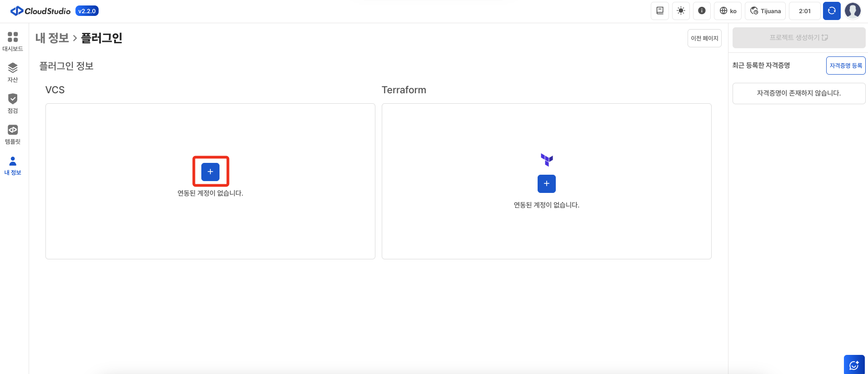Open the 템플릿 code icon

(x=13, y=134)
